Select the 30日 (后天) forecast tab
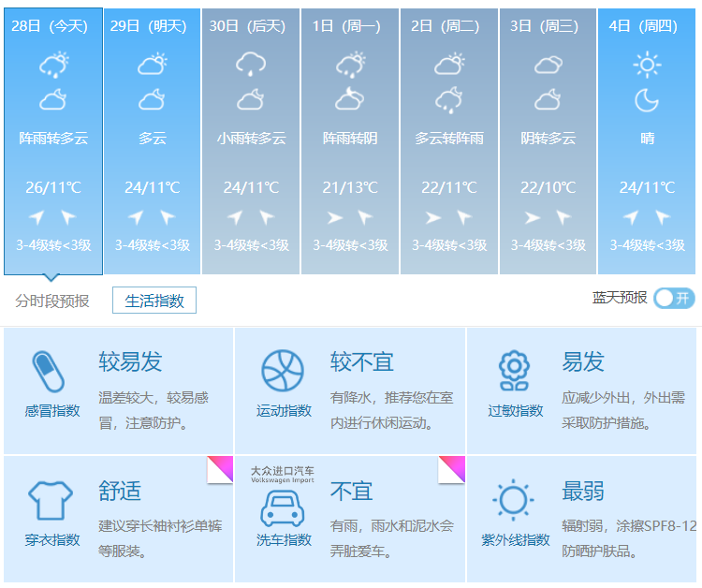Viewport: 702px width, 588px height. 251,141
